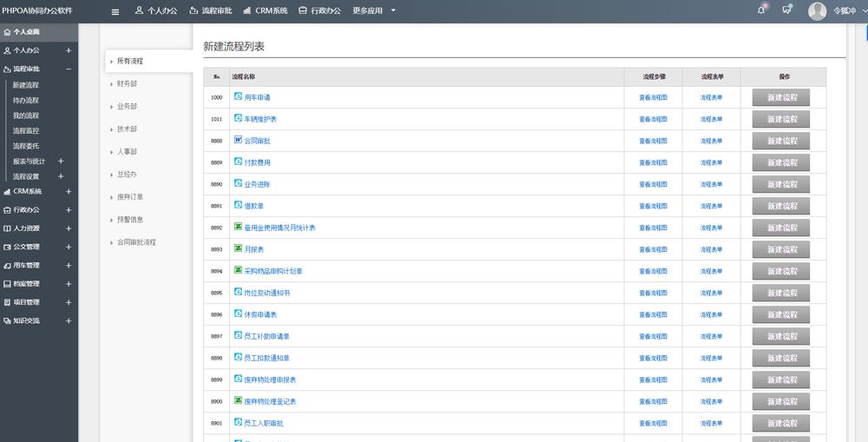Select 新建流程 in the sidebar
868x442 pixels.
click(26, 85)
